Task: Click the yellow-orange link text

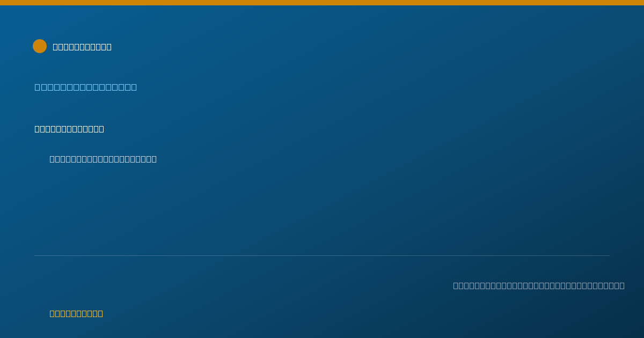Action: coord(76,313)
